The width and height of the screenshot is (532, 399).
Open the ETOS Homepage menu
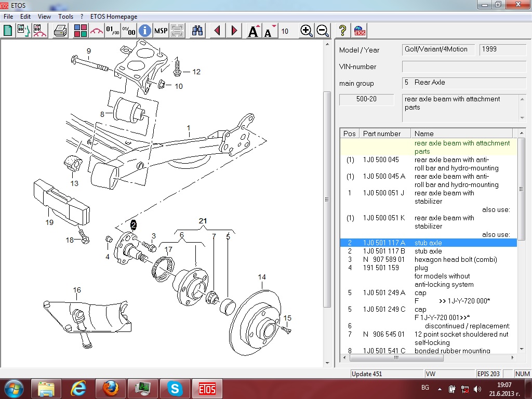coord(114,17)
